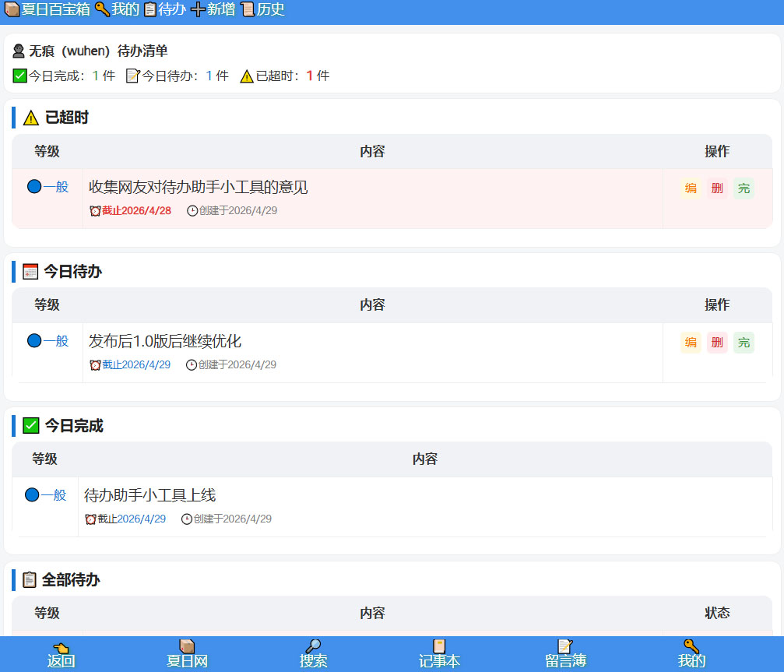Open 我的 from the top navigation
Viewport: 784px width, 672px height.
pyautogui.click(x=117, y=10)
